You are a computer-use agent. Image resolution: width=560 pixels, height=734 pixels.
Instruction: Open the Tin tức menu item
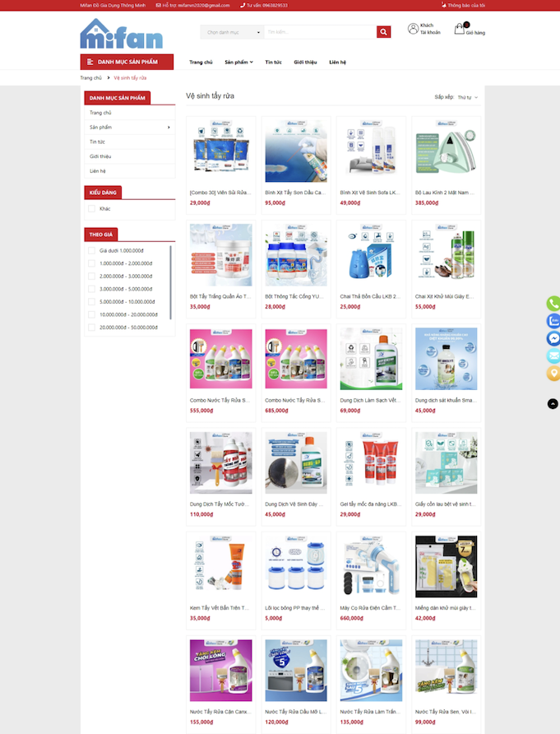[x=273, y=63]
